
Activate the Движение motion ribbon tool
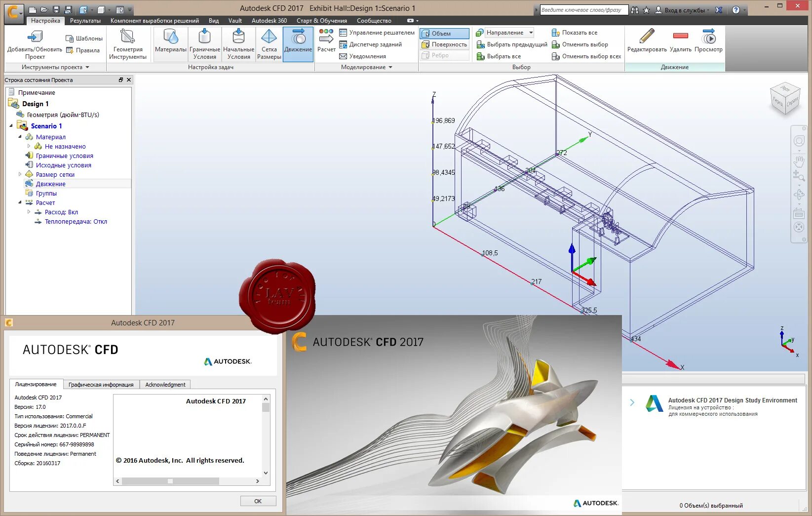point(298,44)
